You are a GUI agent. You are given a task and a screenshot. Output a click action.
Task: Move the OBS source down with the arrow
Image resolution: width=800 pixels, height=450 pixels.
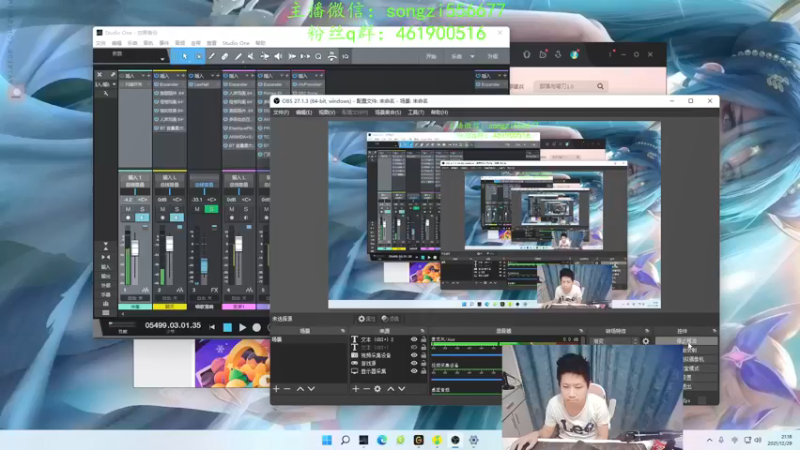point(402,389)
